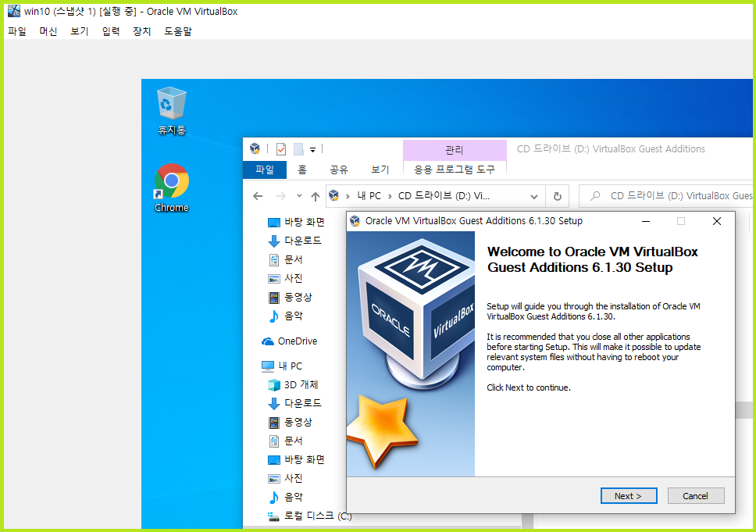The image size is (756, 532).
Task: Select 내 PC in navigation pane
Action: click(282, 366)
